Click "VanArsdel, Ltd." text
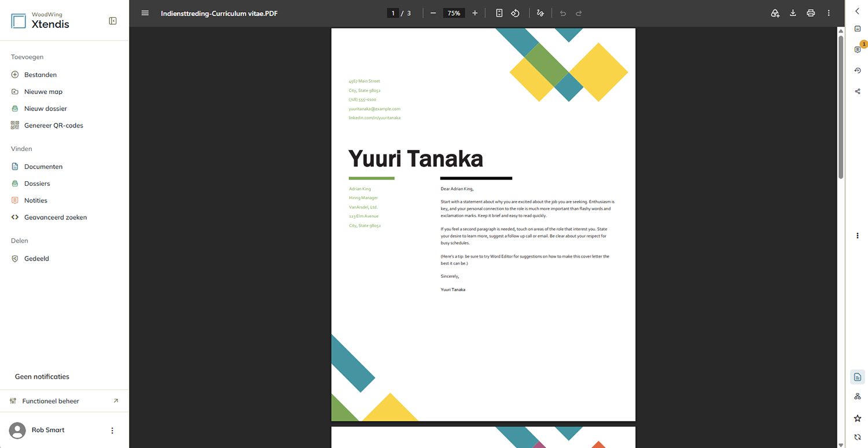868x448 pixels. tap(363, 207)
